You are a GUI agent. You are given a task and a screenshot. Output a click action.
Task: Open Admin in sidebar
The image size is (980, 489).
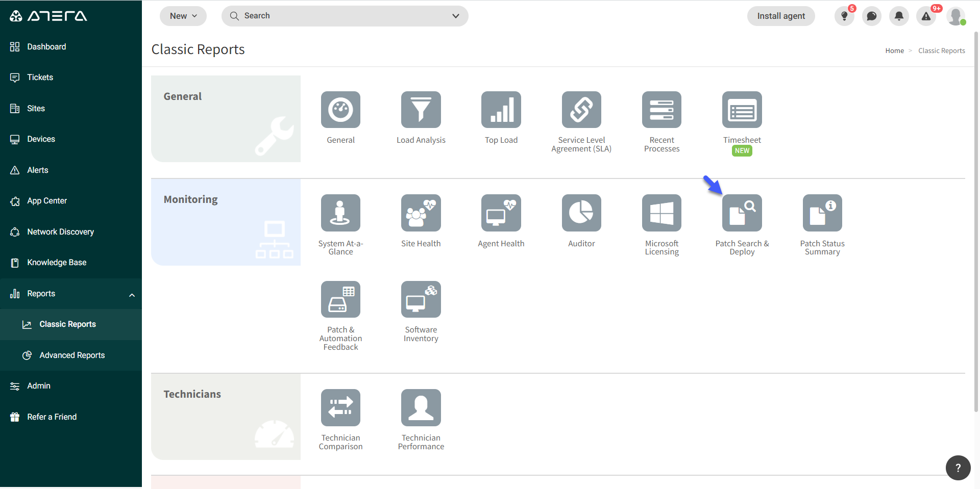(71, 386)
